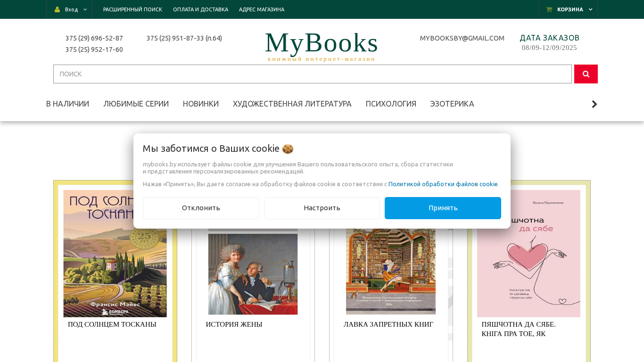
Task: Expand the Вход dropdown arrow
Action: (85, 9)
